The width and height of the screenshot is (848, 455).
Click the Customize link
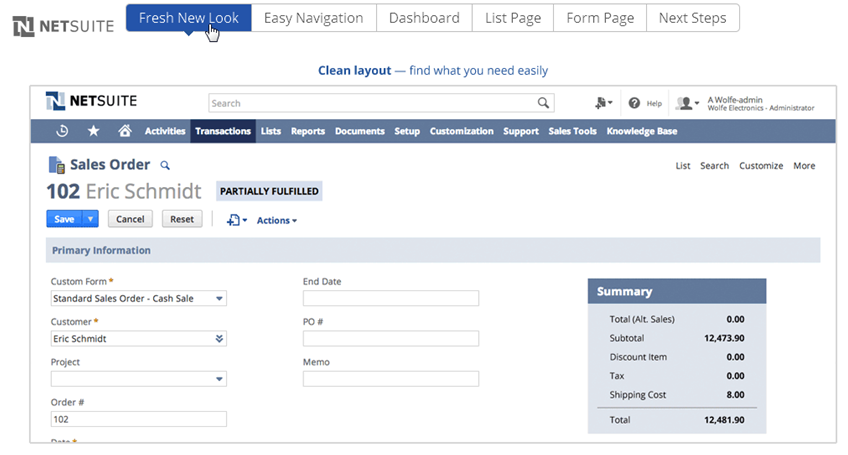click(760, 166)
